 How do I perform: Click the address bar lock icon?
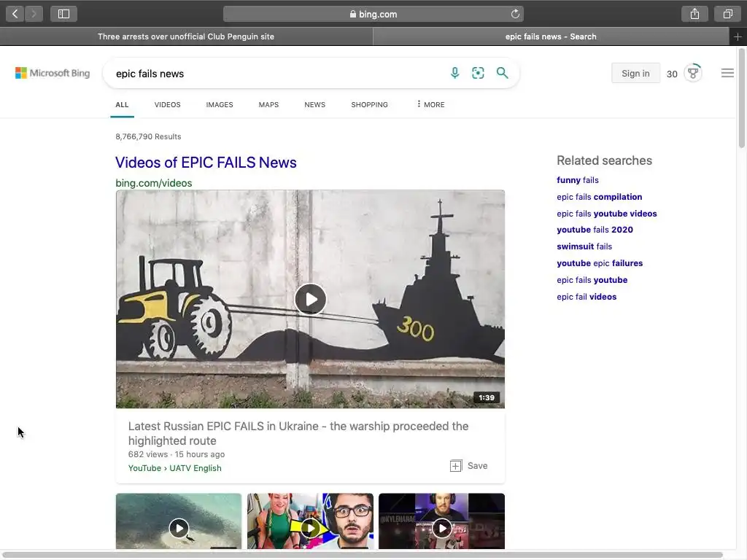pos(353,14)
